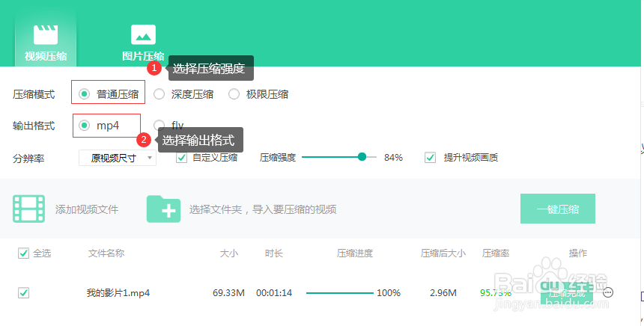Open the more-options ellipsis icon
This screenshot has height=326, width=644.
coord(608,293)
